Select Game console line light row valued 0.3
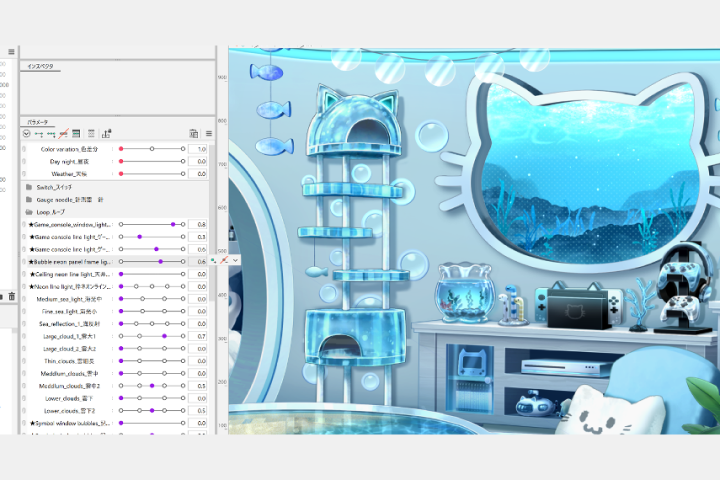 point(70,237)
